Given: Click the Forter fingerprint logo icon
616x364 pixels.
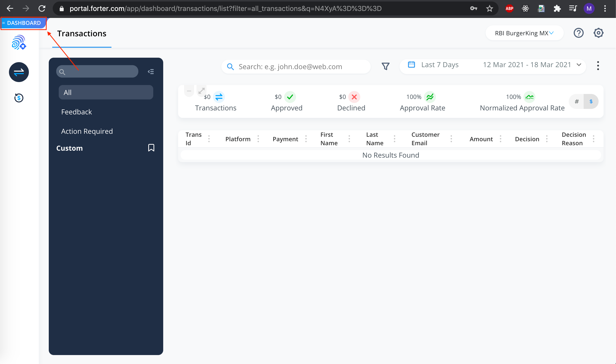Looking at the screenshot, I should (19, 42).
